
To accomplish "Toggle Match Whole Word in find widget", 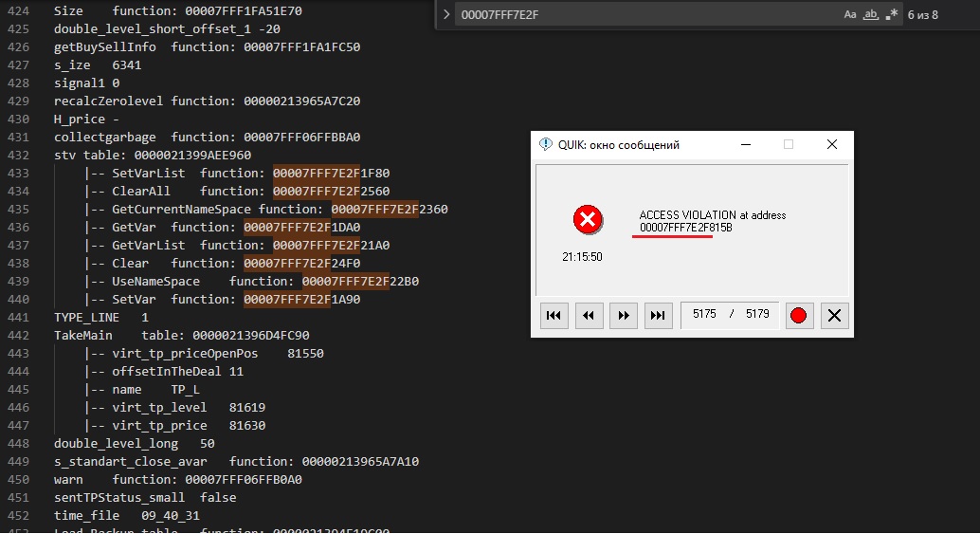I will click(871, 14).
